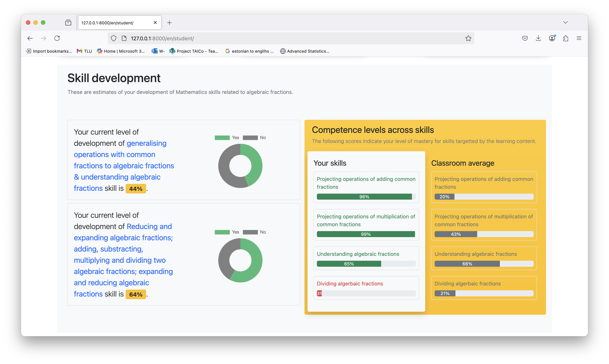Click the red close window button

[28, 22]
